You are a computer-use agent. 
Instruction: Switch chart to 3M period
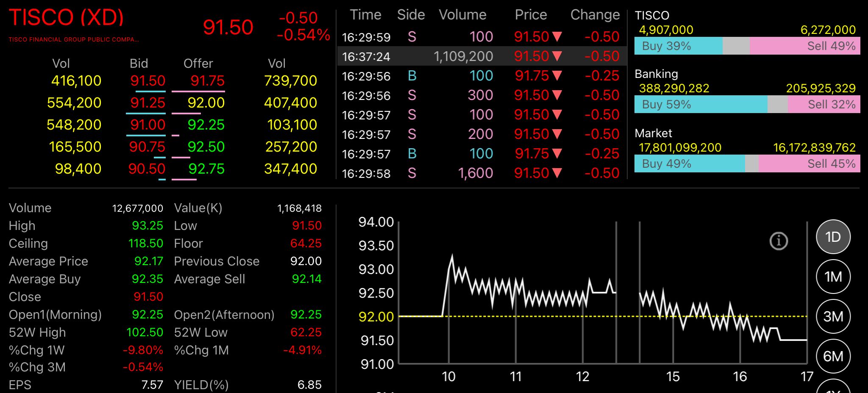point(833,316)
